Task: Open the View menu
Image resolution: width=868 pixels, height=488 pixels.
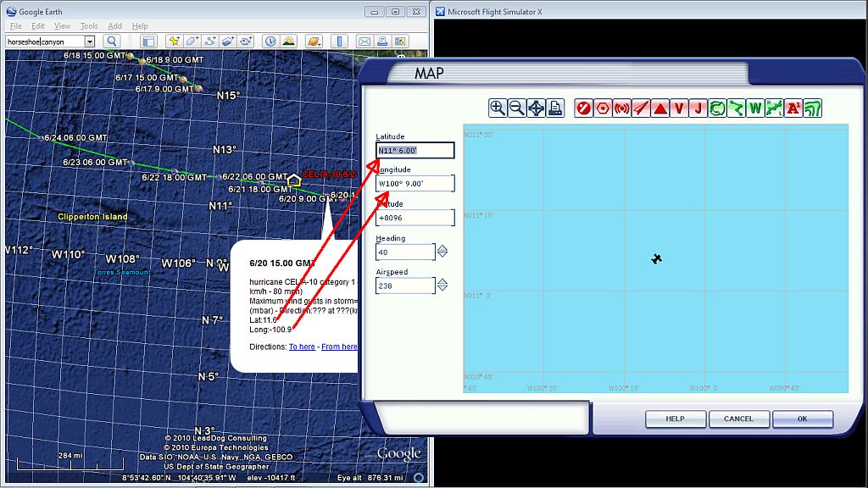Action: point(62,26)
